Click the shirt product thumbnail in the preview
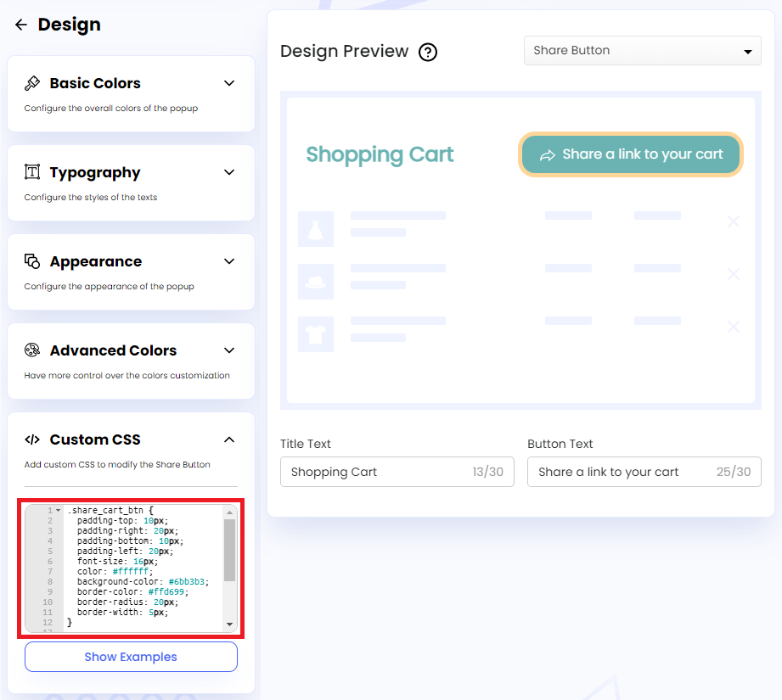Image resolution: width=782 pixels, height=700 pixels. pyautogui.click(x=316, y=334)
